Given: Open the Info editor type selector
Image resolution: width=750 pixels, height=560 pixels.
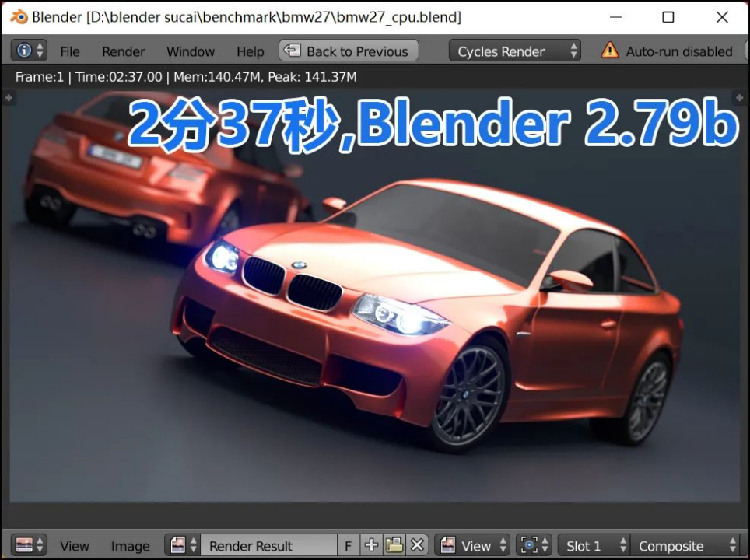Looking at the screenshot, I should coord(30,51).
